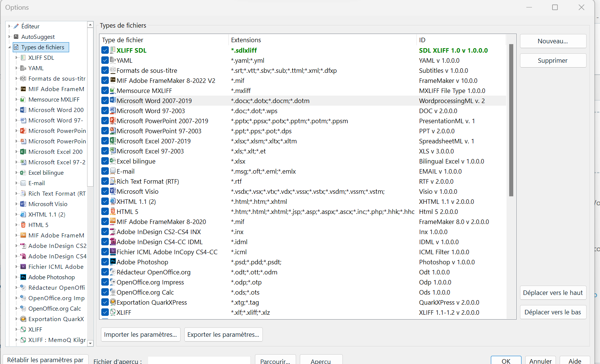Click the E-mail icon in list
This screenshot has height=364, width=600.
[x=113, y=171]
